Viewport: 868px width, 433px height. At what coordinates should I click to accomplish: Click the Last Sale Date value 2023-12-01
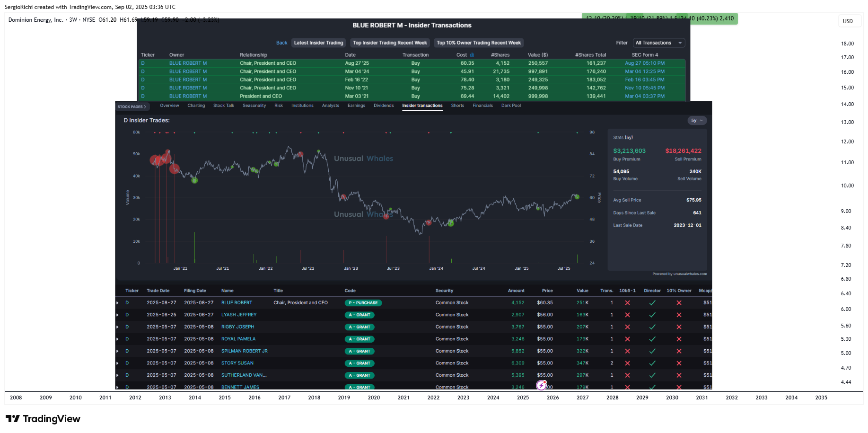click(687, 225)
